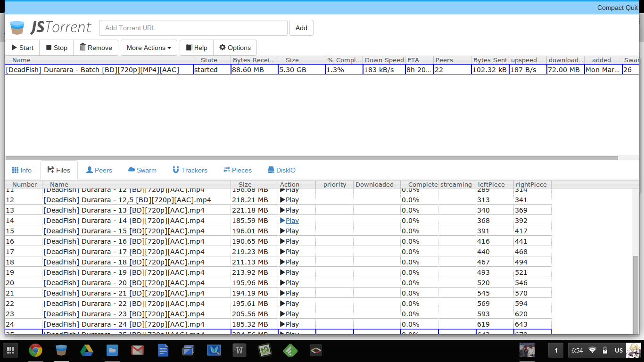The width and height of the screenshot is (644, 362).
Task: Click the torrent Size column header
Action: [x=302, y=60]
